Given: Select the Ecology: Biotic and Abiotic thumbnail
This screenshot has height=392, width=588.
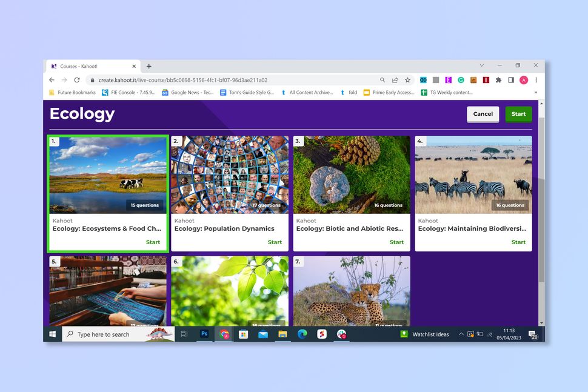Looking at the screenshot, I should tap(351, 174).
